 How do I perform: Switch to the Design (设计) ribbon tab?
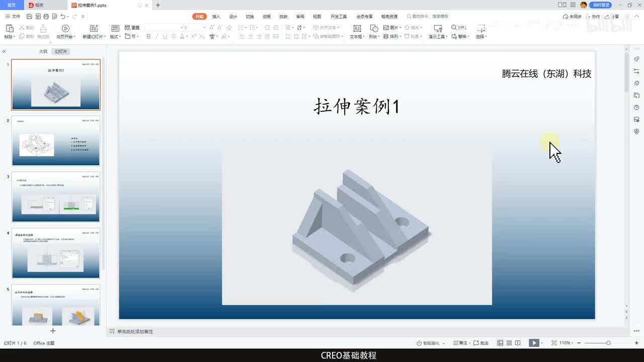pos(233,17)
